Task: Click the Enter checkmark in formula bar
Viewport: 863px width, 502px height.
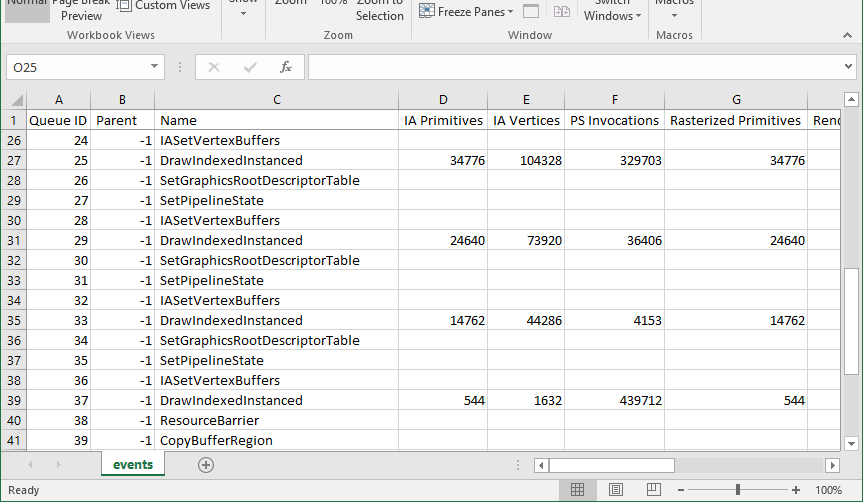Action: (249, 67)
